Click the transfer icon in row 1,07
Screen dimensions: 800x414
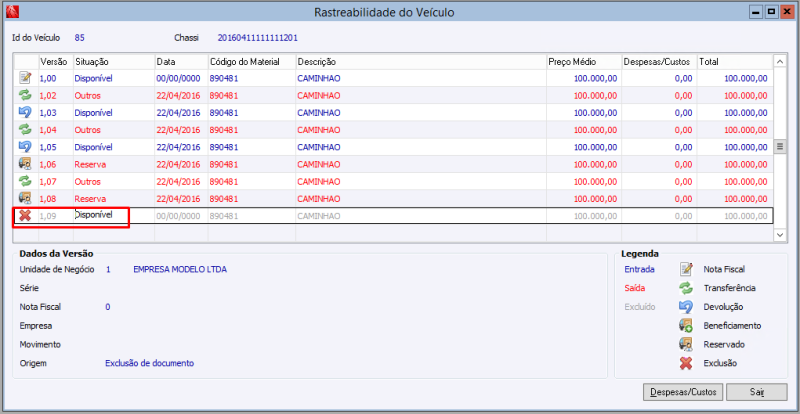25,182
